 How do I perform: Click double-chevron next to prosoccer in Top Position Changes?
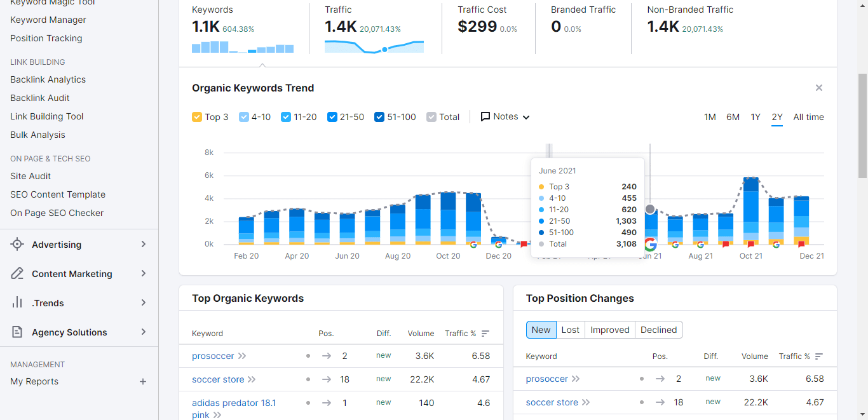pos(576,379)
